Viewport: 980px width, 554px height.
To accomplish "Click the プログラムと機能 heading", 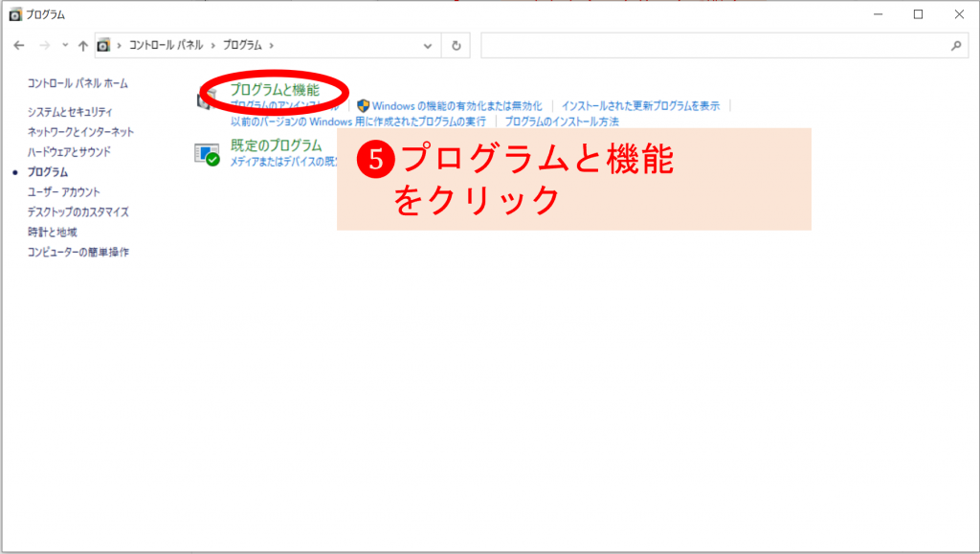I will (275, 90).
